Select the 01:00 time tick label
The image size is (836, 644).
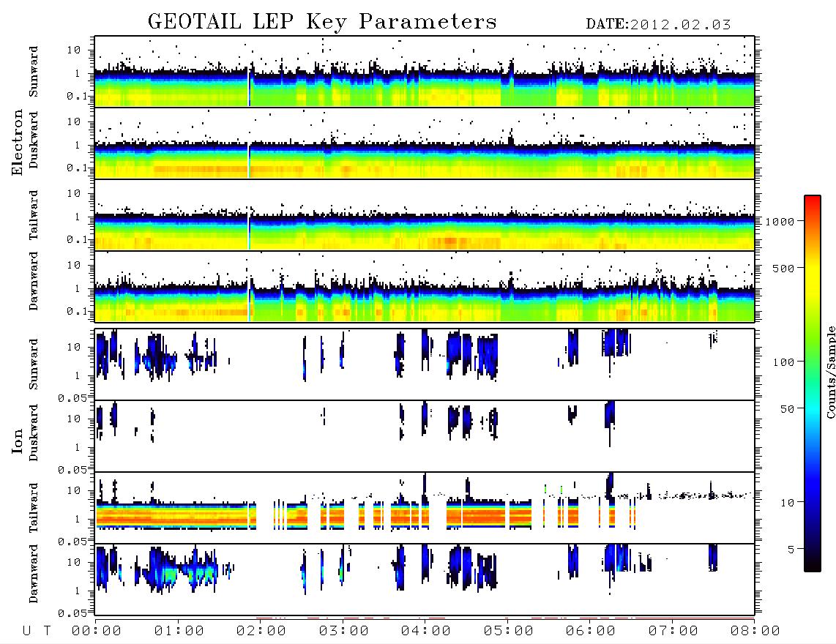tap(179, 632)
